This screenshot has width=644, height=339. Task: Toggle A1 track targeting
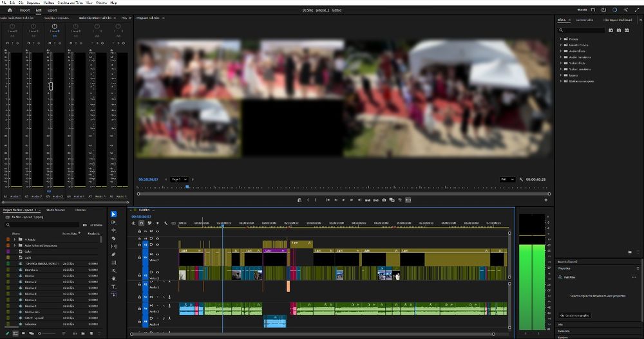click(145, 284)
